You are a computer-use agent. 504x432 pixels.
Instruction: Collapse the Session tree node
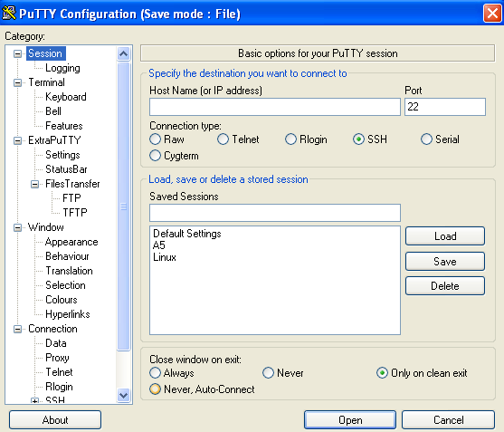click(18, 53)
